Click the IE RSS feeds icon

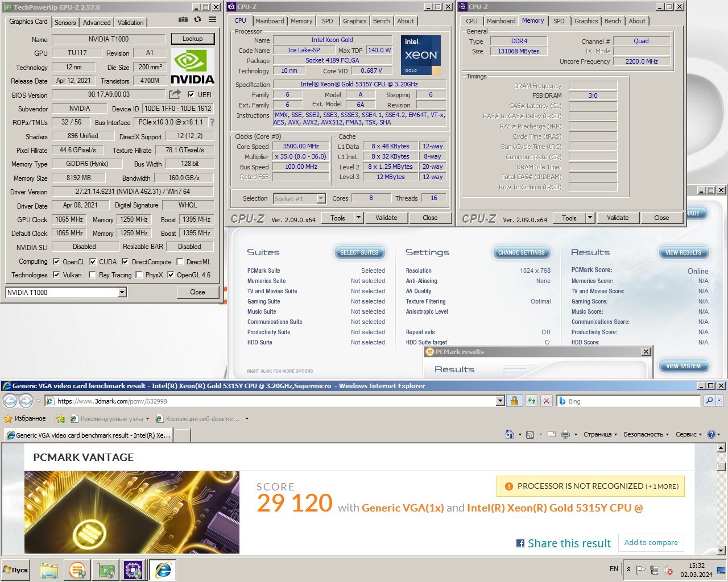pos(530,435)
